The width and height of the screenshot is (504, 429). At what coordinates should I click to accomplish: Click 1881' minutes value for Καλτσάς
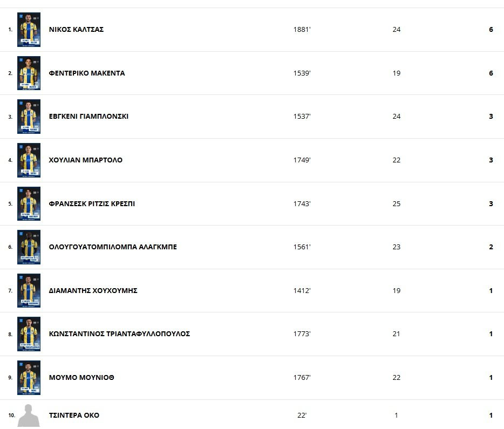click(302, 30)
